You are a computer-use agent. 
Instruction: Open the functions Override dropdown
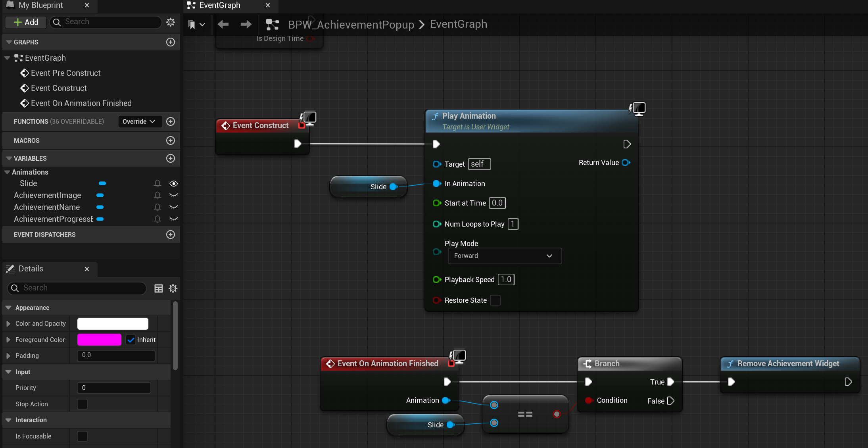point(140,121)
